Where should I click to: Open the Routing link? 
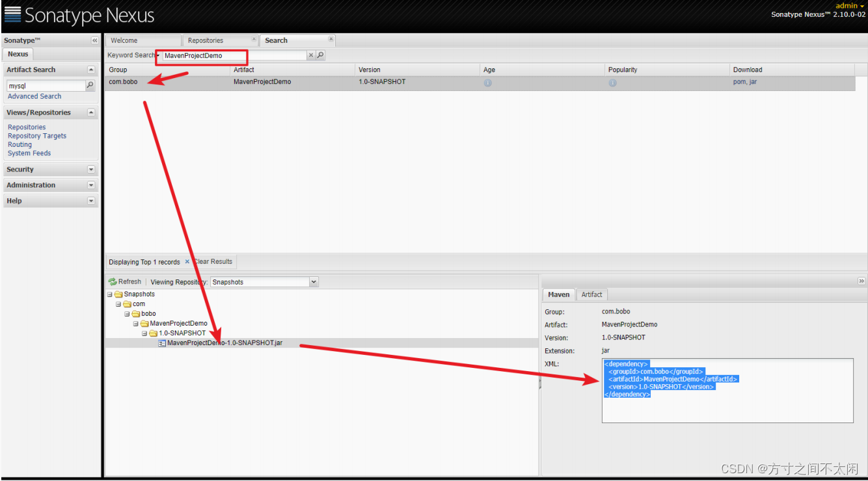click(x=20, y=144)
